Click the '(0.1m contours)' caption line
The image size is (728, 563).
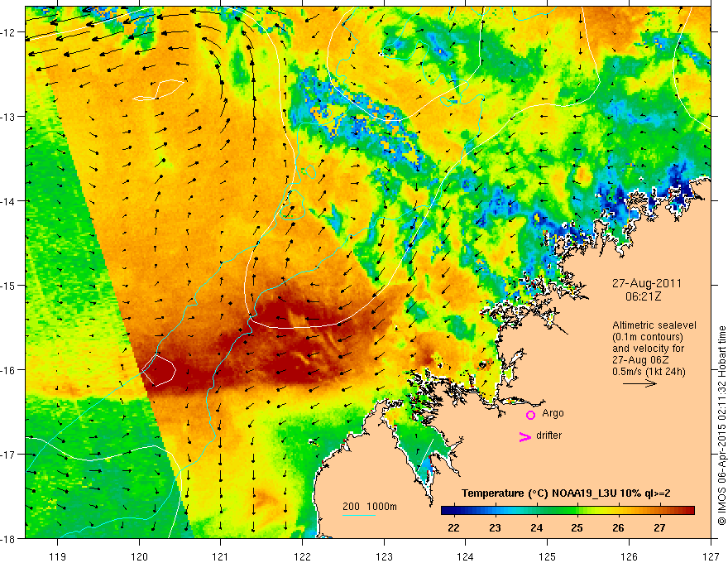[x=648, y=337]
